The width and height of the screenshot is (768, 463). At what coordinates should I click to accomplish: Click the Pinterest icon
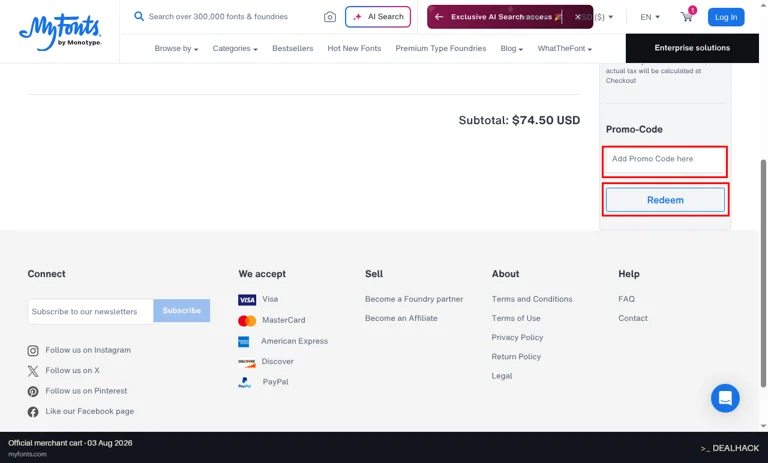[33, 391]
